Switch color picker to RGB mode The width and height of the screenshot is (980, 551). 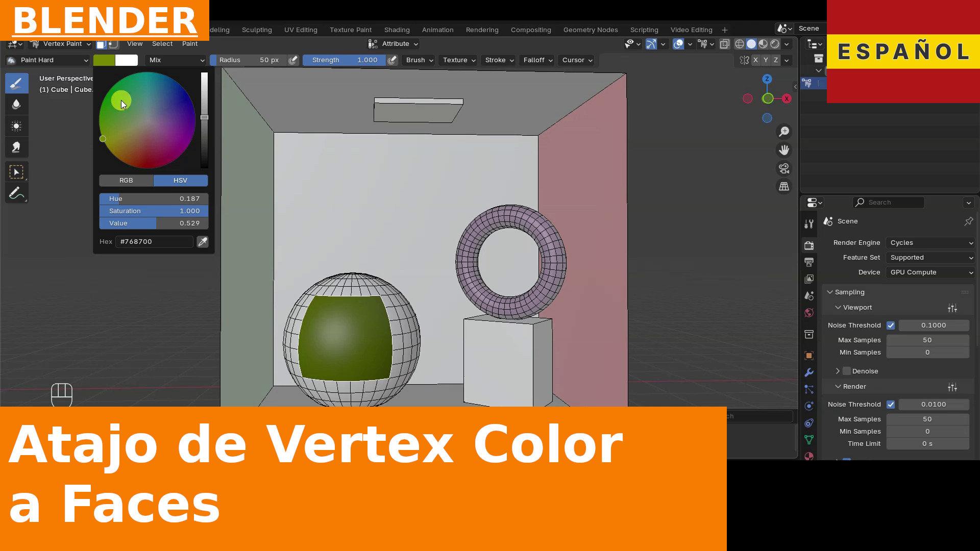[x=126, y=181]
